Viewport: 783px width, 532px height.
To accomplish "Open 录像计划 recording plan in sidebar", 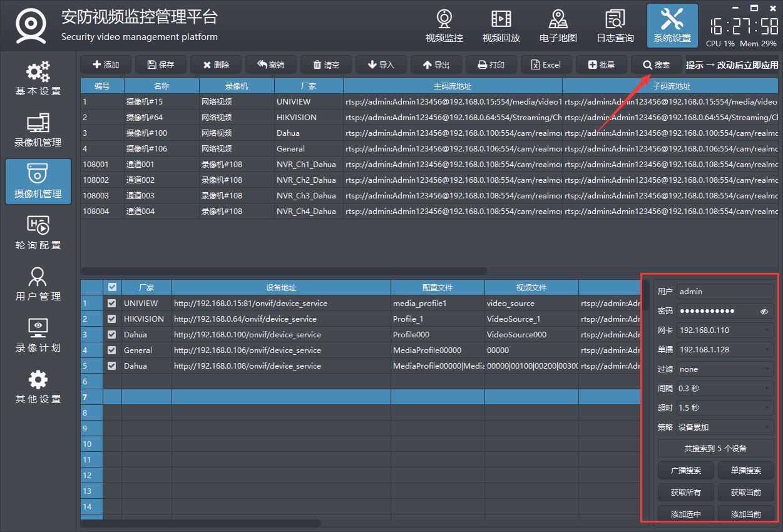I will click(x=38, y=336).
